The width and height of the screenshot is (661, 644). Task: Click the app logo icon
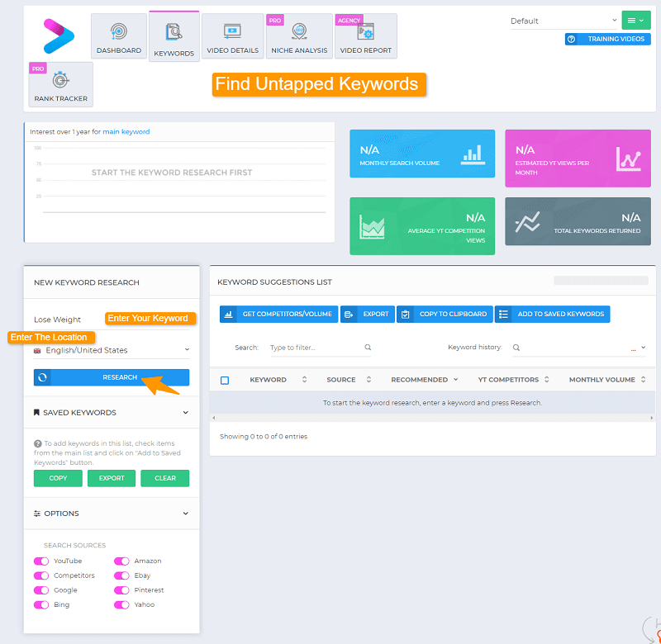[58, 36]
